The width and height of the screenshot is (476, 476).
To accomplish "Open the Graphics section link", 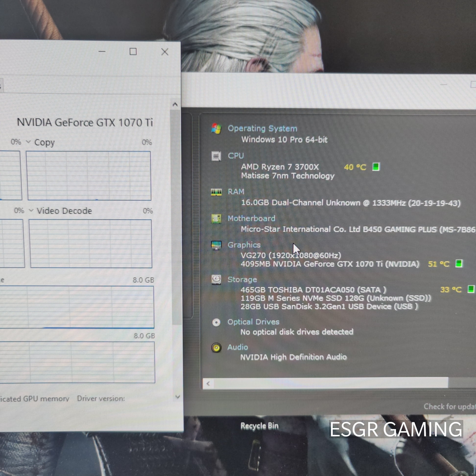I will tap(244, 245).
